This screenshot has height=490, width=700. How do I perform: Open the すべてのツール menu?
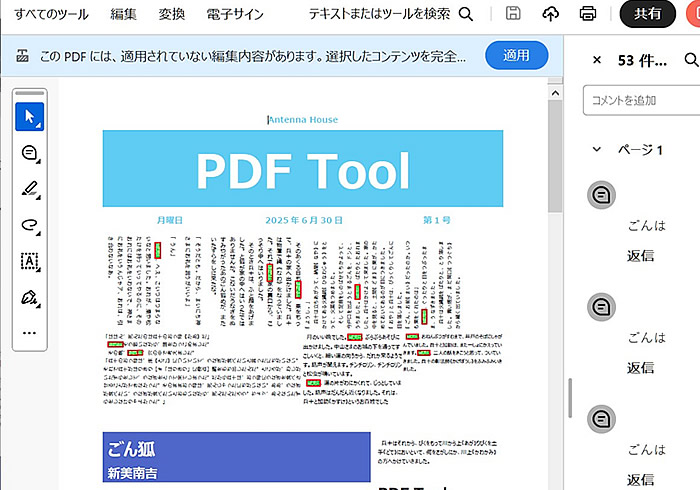[x=51, y=14]
